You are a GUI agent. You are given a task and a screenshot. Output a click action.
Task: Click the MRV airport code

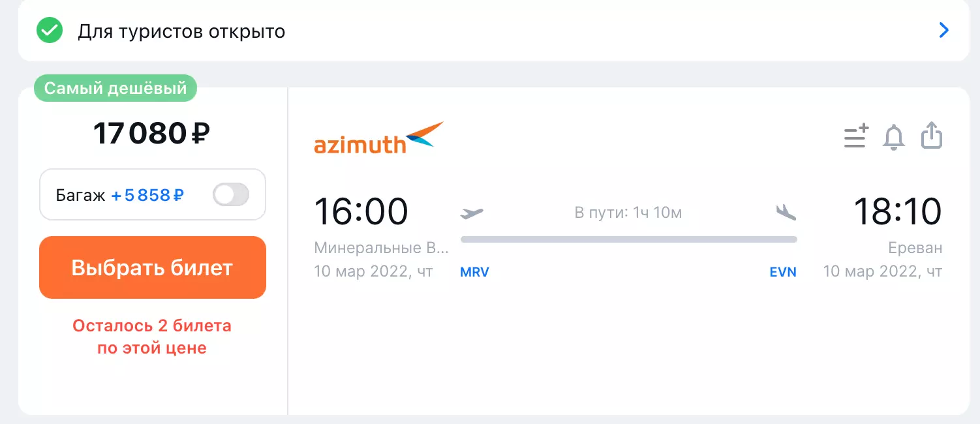[474, 272]
